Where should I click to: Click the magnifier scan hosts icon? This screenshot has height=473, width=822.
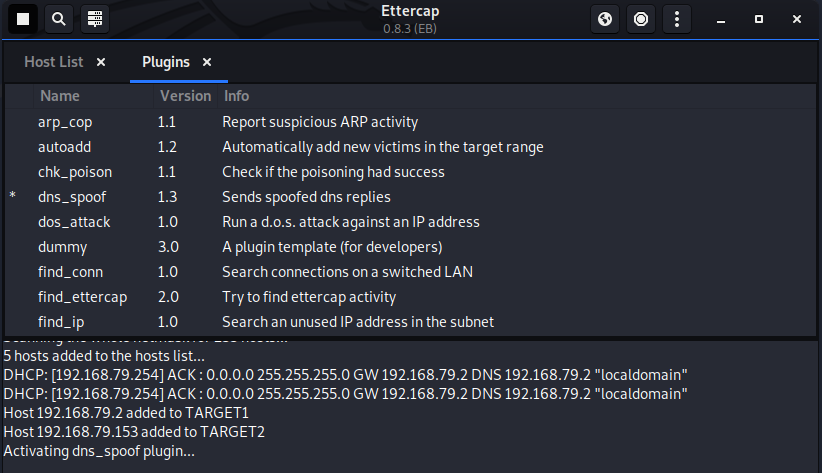(x=59, y=19)
